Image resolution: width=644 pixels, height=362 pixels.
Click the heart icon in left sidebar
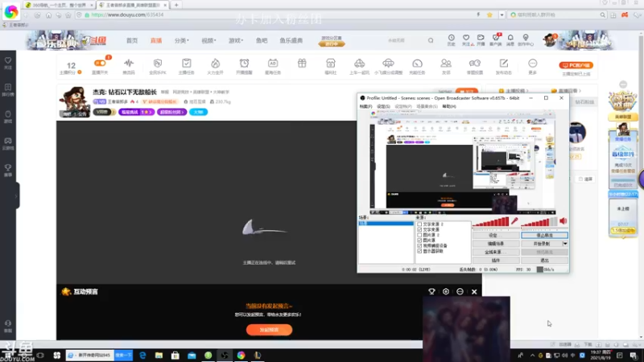click(8, 60)
